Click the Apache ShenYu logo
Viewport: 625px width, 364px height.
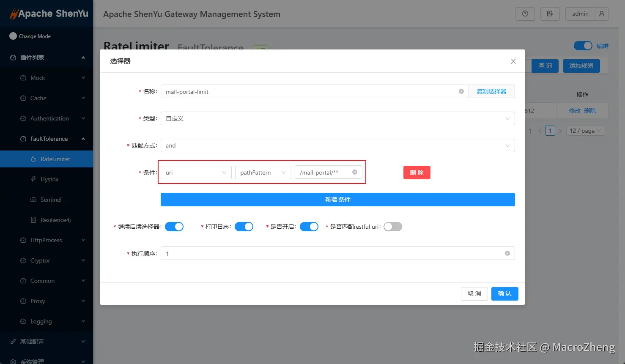(49, 14)
